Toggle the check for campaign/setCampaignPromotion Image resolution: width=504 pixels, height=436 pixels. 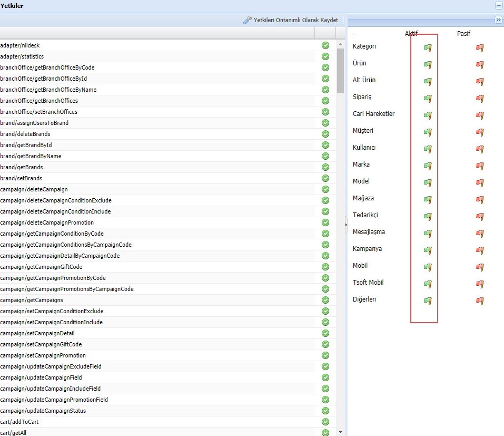coord(325,355)
